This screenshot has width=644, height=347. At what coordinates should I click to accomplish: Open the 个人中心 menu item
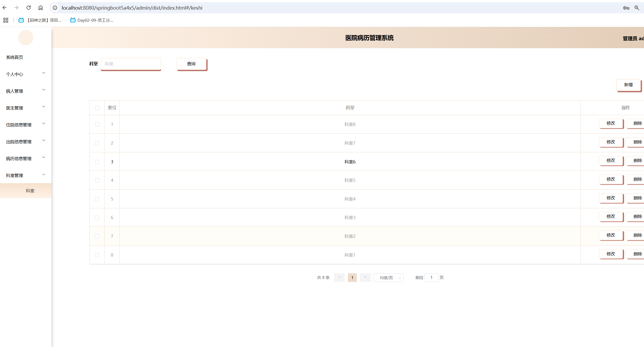[26, 74]
